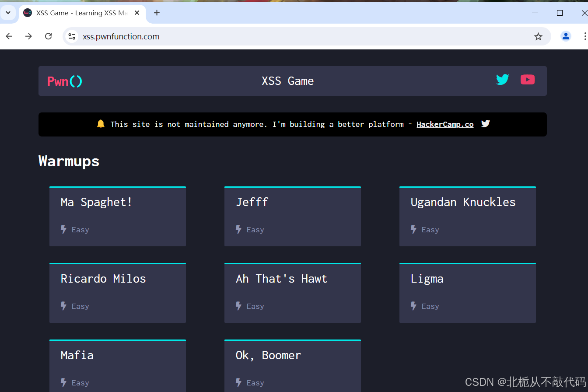The height and width of the screenshot is (392, 588).
Task: Open the Ligma challenge
Action: point(467,293)
